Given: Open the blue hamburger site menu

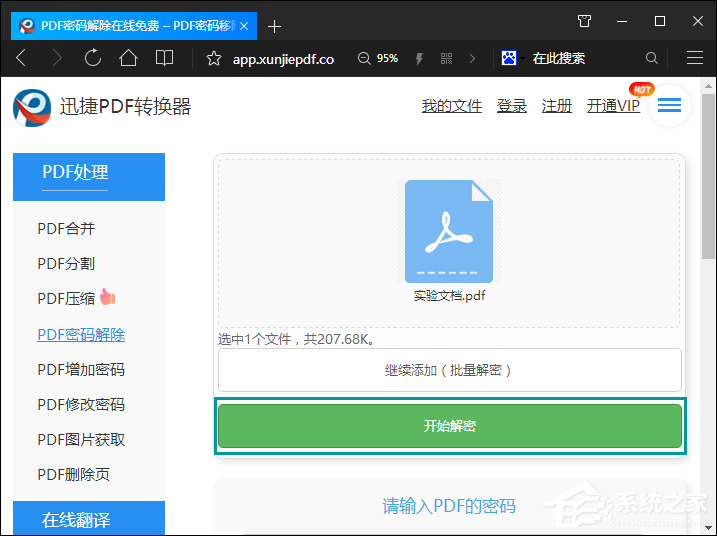Looking at the screenshot, I should point(669,105).
